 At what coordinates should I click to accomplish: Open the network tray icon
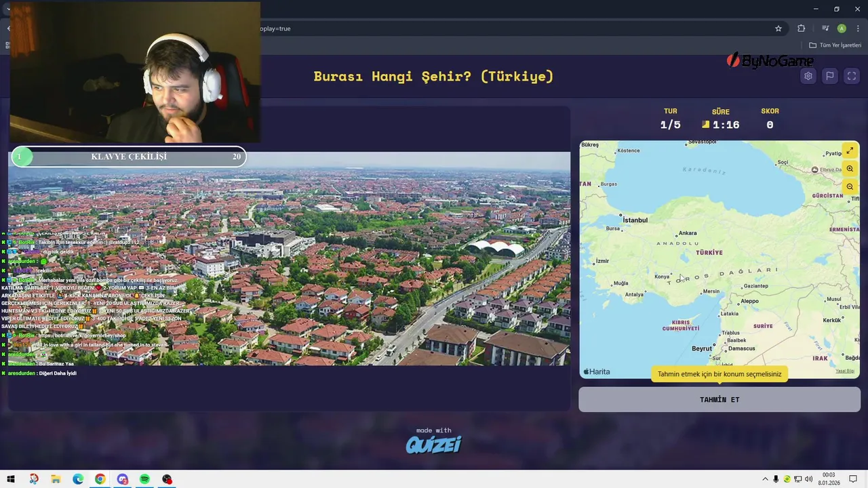[x=797, y=479]
